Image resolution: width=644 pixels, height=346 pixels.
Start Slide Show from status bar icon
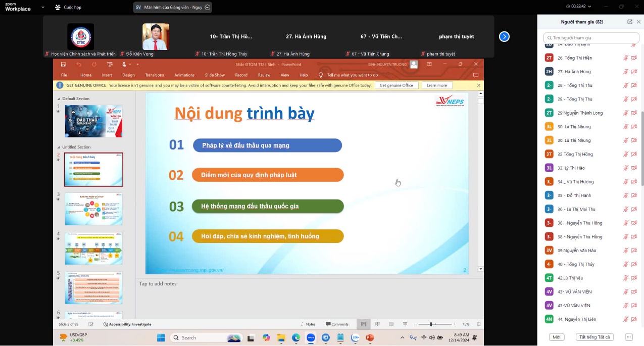pyautogui.click(x=405, y=324)
